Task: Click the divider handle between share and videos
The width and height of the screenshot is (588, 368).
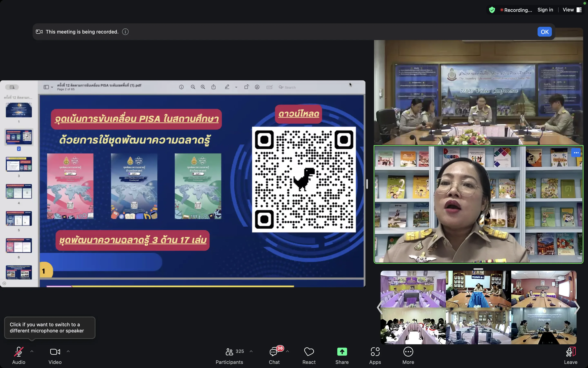Action: (x=367, y=184)
